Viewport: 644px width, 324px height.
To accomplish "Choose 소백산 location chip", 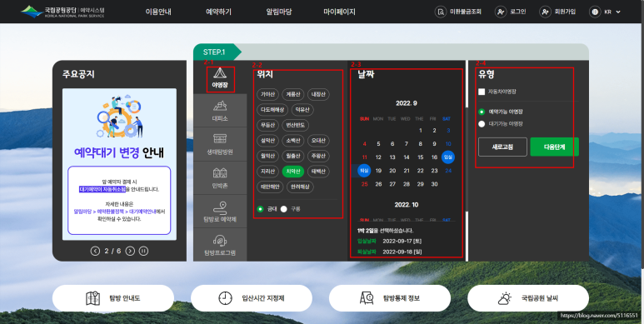I will pos(292,141).
